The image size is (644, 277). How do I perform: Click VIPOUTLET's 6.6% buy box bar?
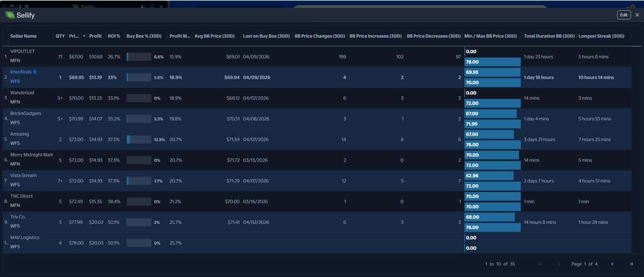coord(138,56)
